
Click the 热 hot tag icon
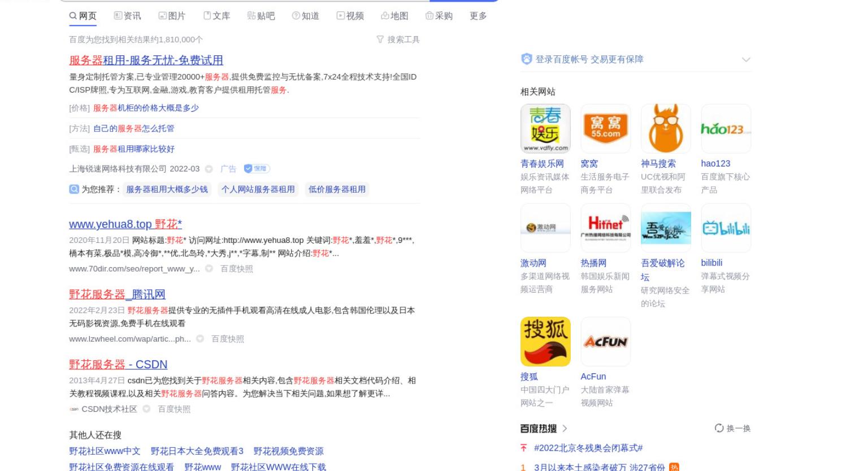tap(674, 467)
